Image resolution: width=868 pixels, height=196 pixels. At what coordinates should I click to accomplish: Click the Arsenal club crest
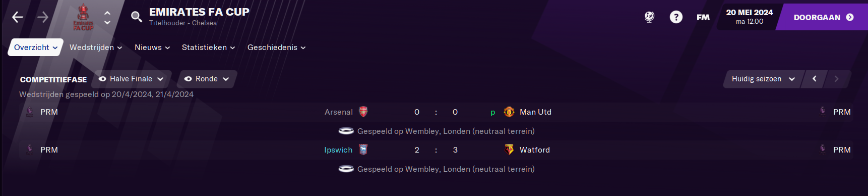[x=363, y=112]
